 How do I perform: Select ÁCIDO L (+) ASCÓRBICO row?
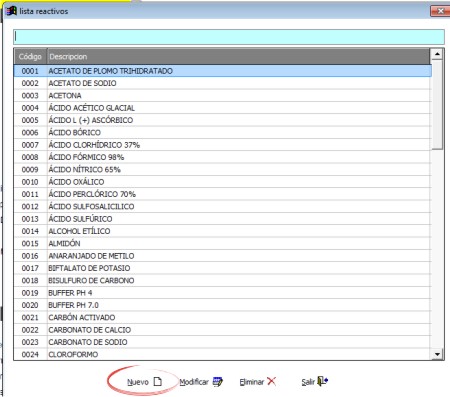pyautogui.click(x=222, y=120)
